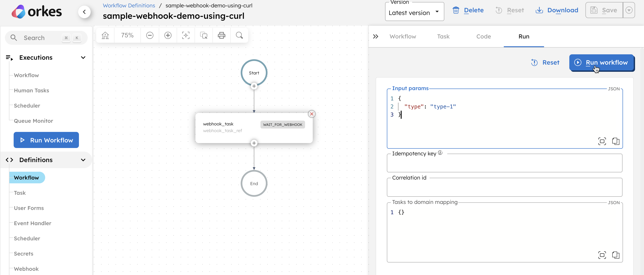Switch to the Code tab
This screenshot has width=644, height=275.
483,36
